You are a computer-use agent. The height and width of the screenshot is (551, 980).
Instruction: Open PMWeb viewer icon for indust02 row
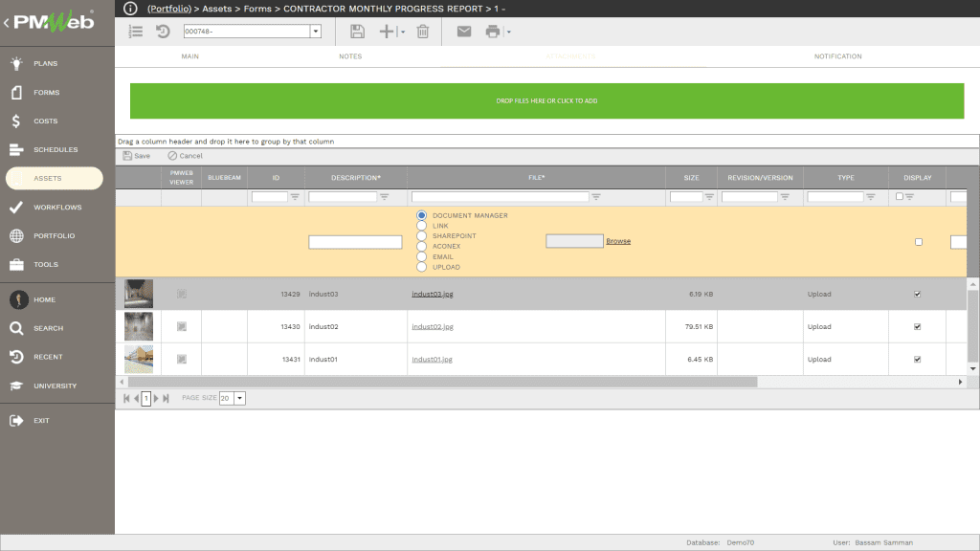182,327
